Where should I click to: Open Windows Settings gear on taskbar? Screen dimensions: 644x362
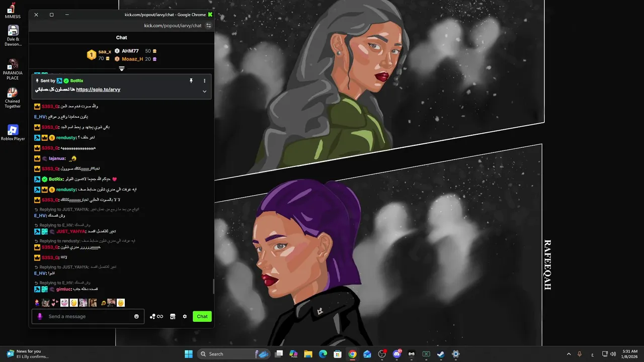456,354
